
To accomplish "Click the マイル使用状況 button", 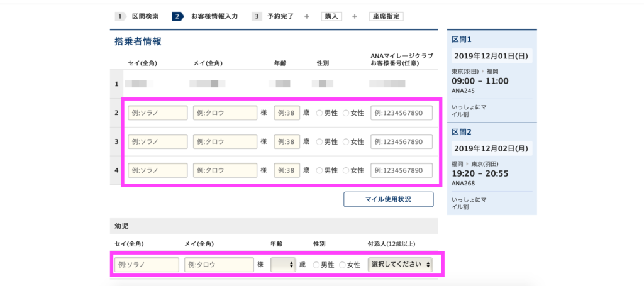I will point(389,199).
